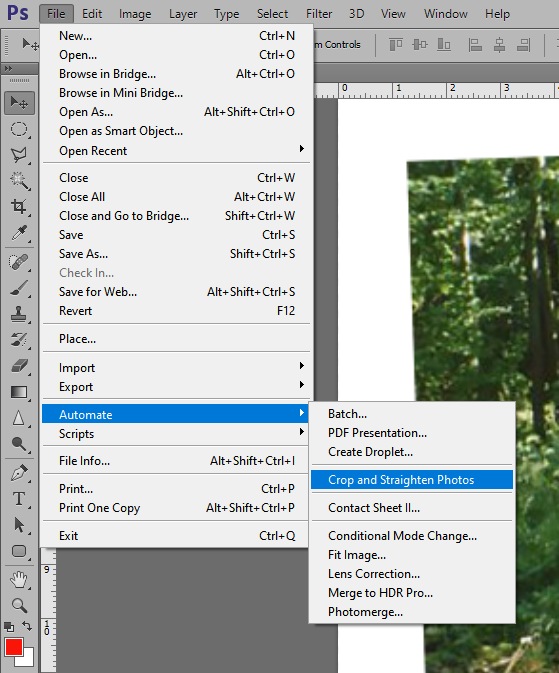Viewport: 559px width, 673px height.
Task: Select the Zoom tool
Action: click(19, 606)
